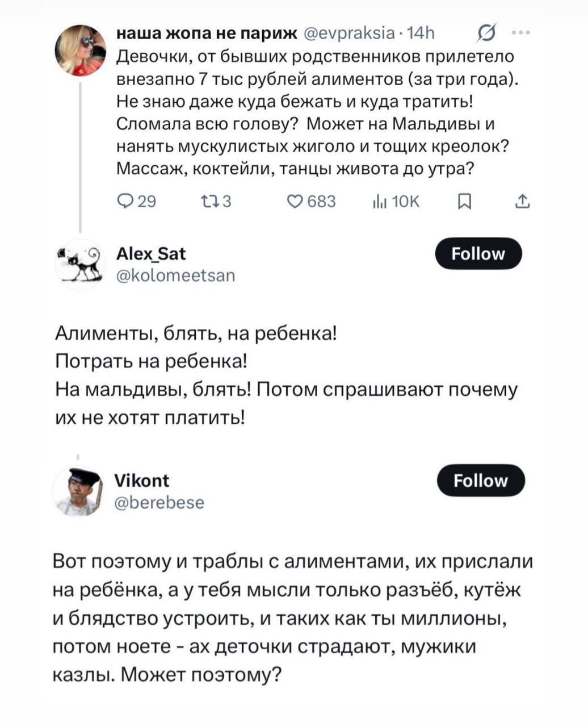Click the share icon on first tweet
Viewport: 588px width, 727px height.
point(523,201)
